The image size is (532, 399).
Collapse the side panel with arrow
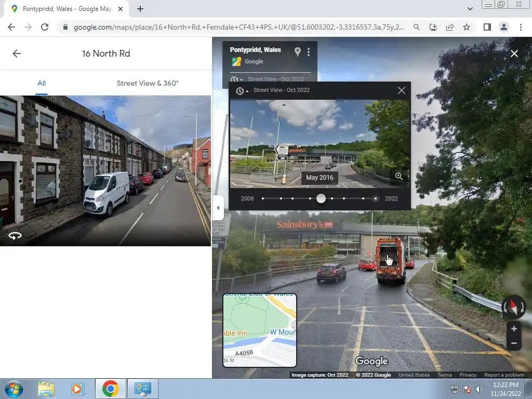click(x=218, y=208)
